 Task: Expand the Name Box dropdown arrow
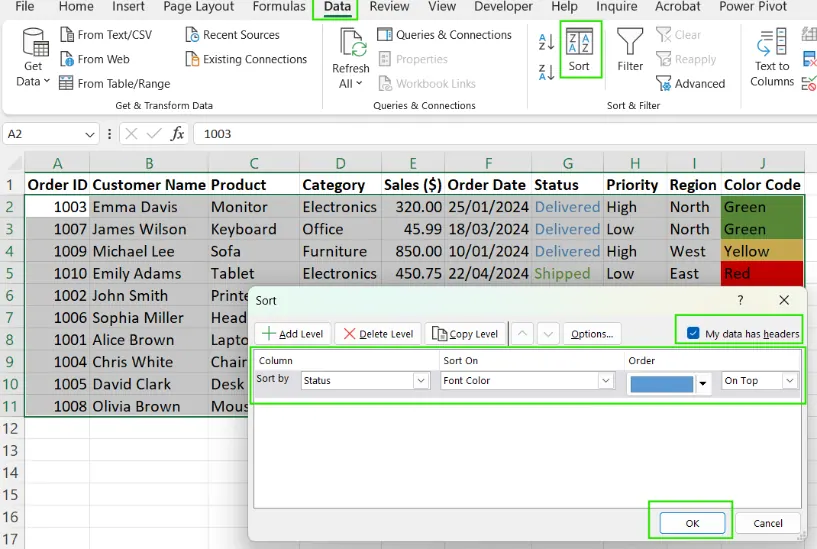tap(91, 133)
